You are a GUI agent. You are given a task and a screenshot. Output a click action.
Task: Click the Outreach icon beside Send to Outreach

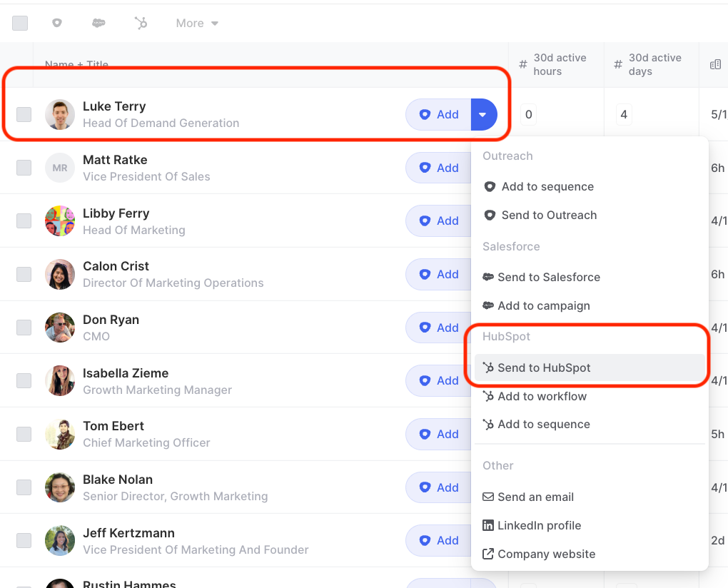tap(490, 216)
